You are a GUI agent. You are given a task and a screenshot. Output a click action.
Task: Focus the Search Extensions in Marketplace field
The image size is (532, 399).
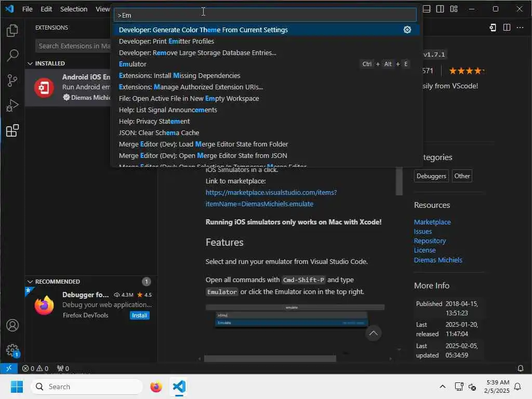(x=73, y=46)
